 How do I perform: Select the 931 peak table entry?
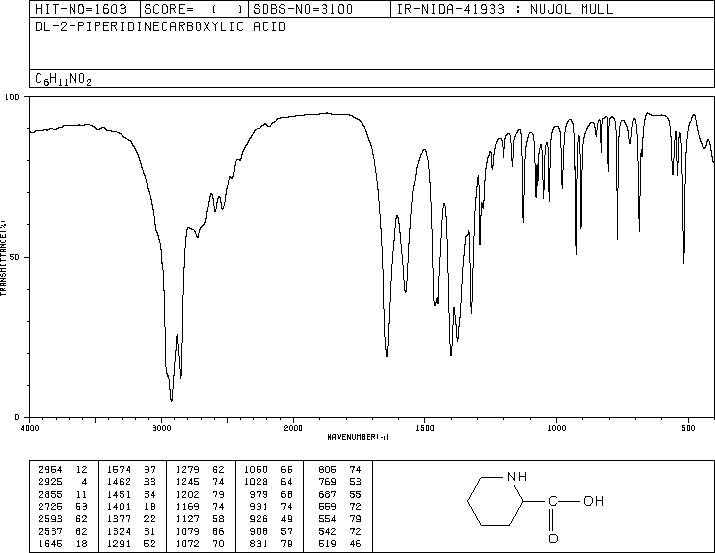(271, 506)
